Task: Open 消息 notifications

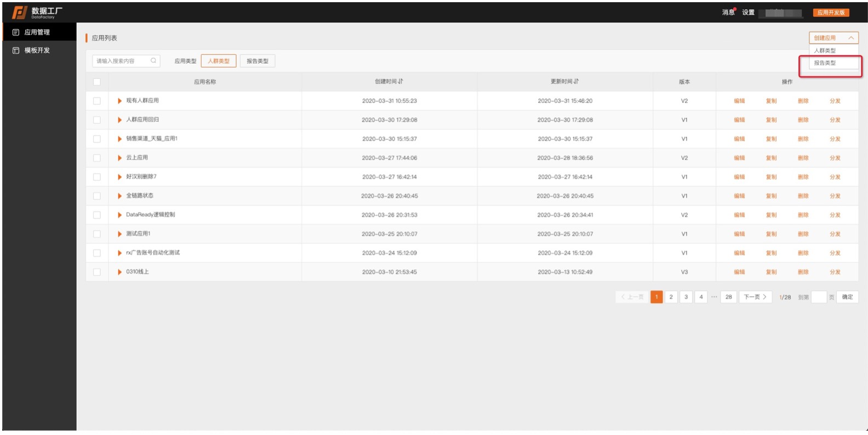Action: (728, 12)
